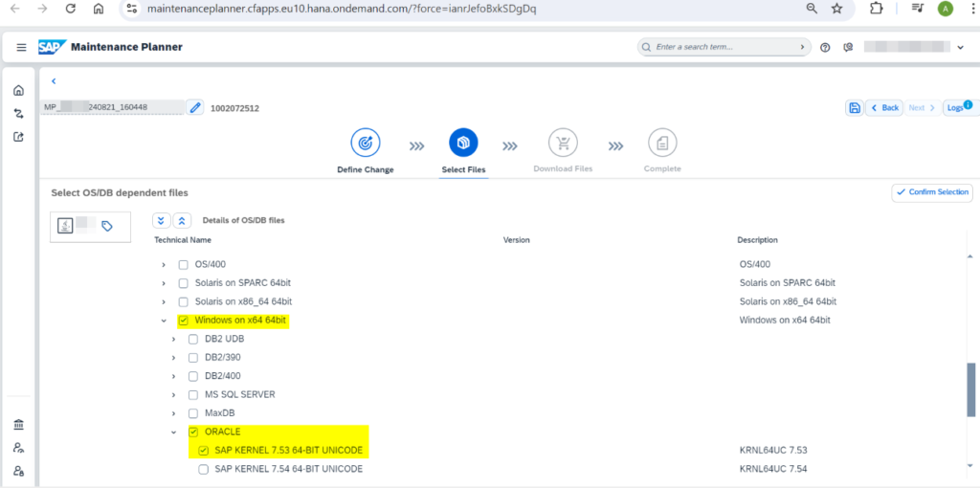The height and width of the screenshot is (488, 980).
Task: Check the DB2/390 checkbox
Action: [x=193, y=358]
